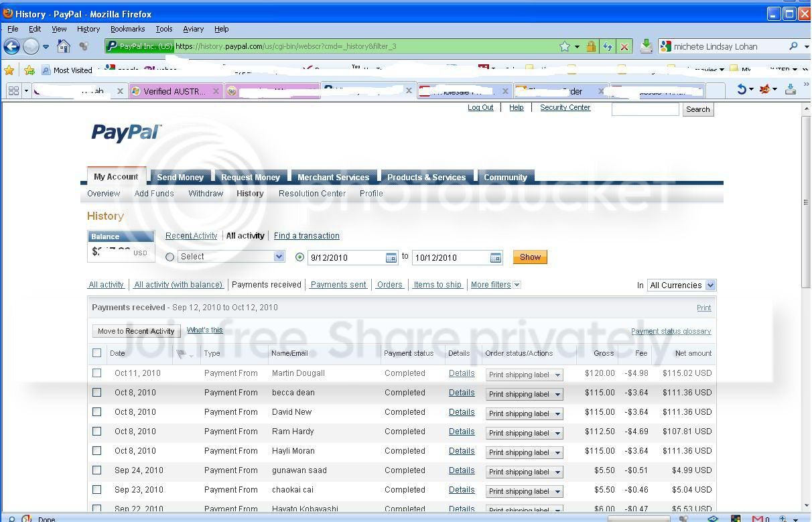
Task: Tick the Hayli Moran row checkbox
Action: [97, 451]
